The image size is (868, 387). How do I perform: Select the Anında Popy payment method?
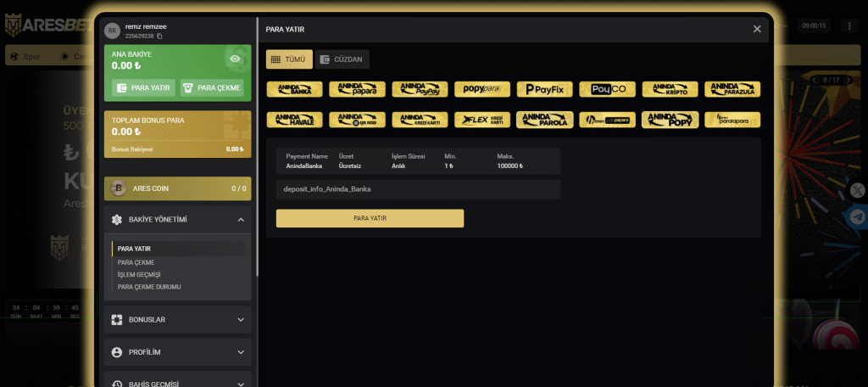tap(670, 120)
